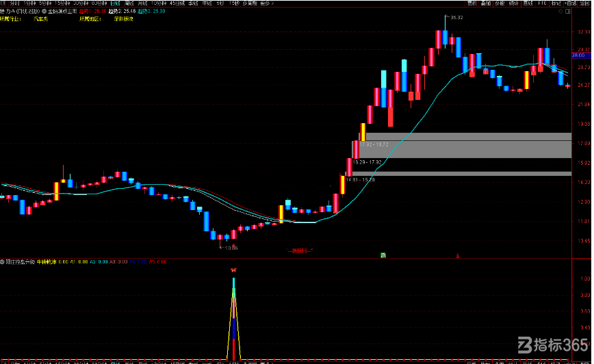Image resolution: width=594 pixels, height=364 pixels.
Task: Select the 5秒 period tab
Action: (220, 3)
